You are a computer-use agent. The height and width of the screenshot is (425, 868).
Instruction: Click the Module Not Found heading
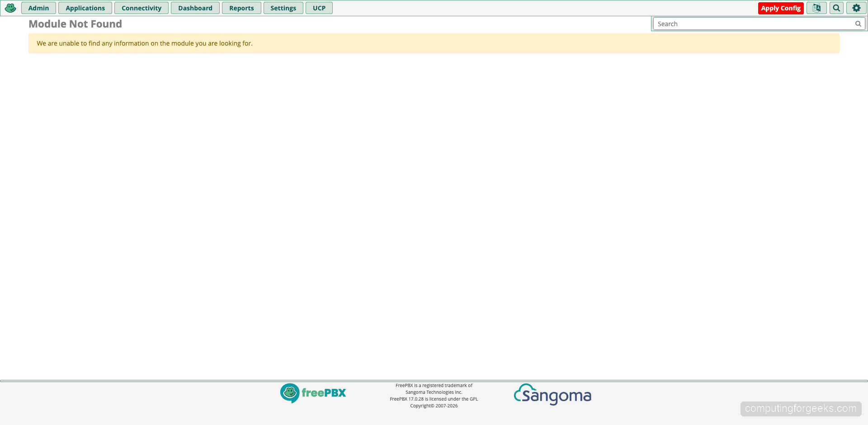[x=75, y=24]
